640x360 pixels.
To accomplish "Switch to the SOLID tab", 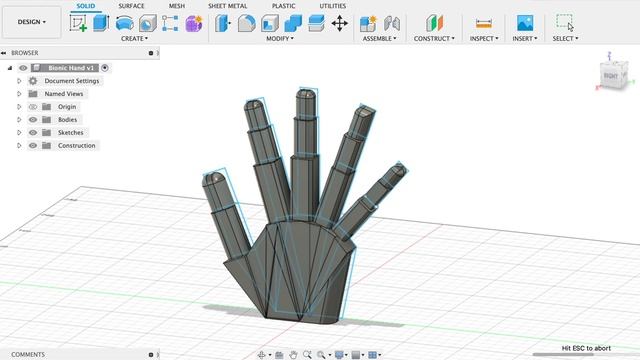I will [86, 6].
